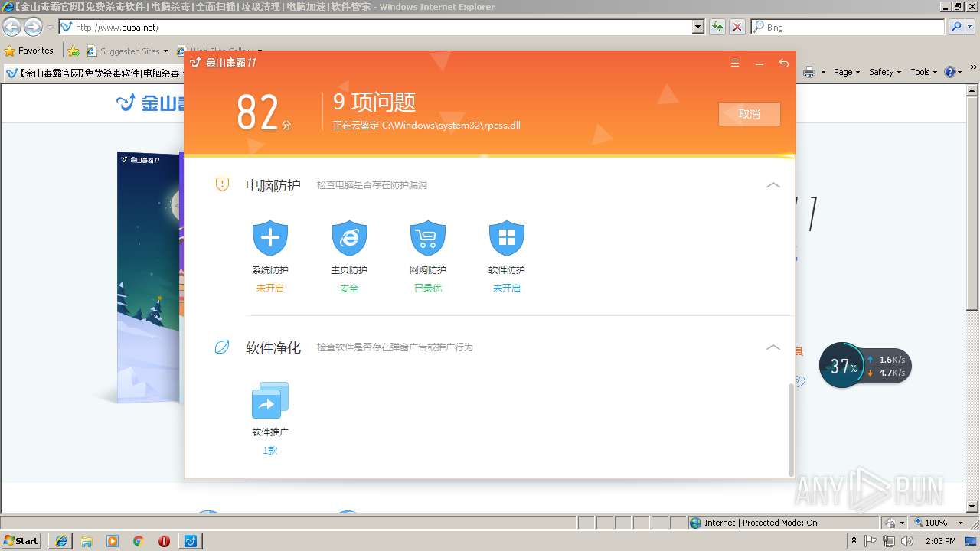Click the 软件防护 windows shield icon
Screen dimensions: 980x551
click(x=507, y=239)
